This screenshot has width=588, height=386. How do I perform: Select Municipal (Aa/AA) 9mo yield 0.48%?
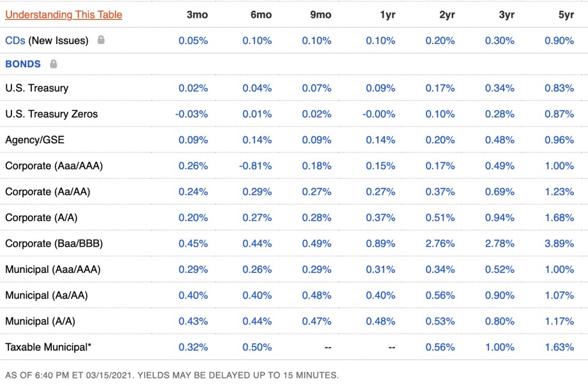pyautogui.click(x=316, y=295)
